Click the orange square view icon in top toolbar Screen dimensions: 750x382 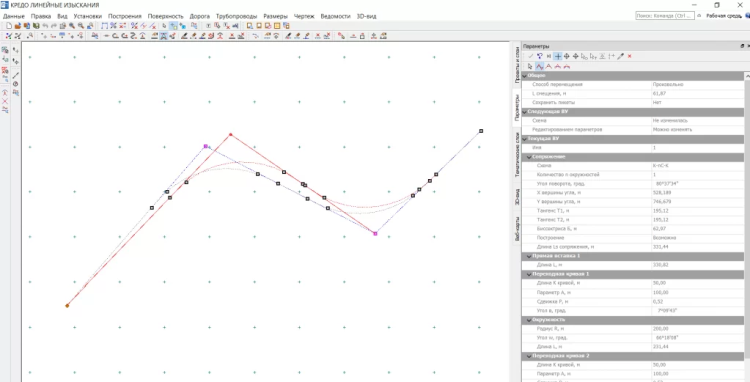click(276, 25)
